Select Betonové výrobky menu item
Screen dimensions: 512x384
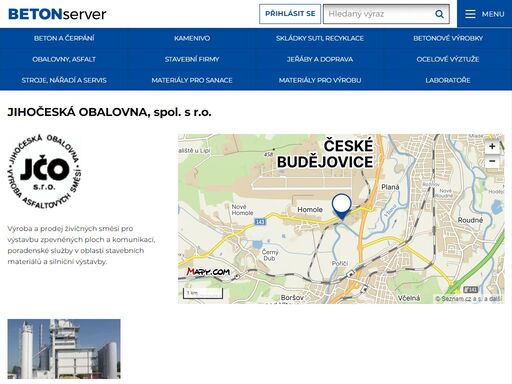pyautogui.click(x=448, y=38)
